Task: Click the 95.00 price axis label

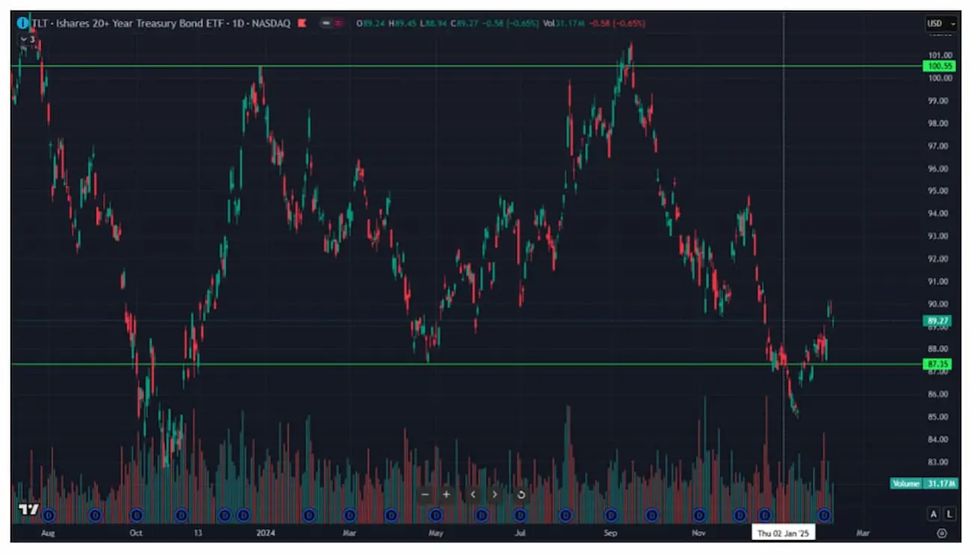Action: coord(940,190)
